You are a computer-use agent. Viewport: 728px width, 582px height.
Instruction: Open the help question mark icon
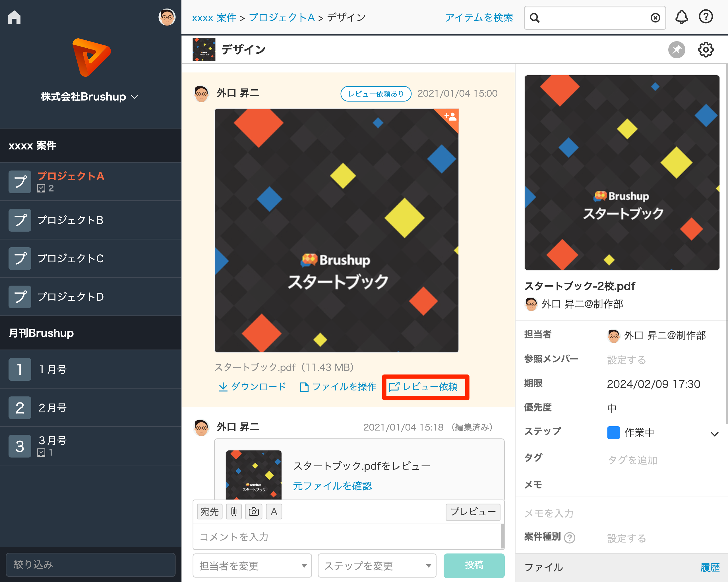(706, 17)
